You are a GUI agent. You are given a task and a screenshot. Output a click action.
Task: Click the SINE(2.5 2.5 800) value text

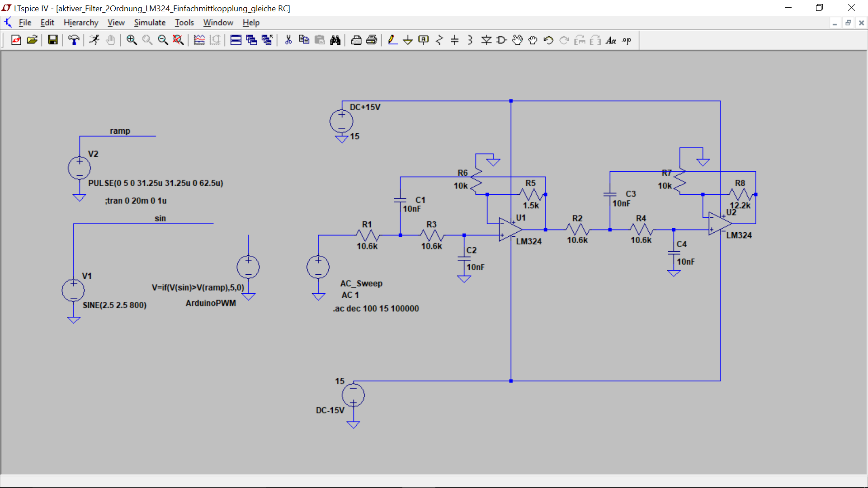114,305
